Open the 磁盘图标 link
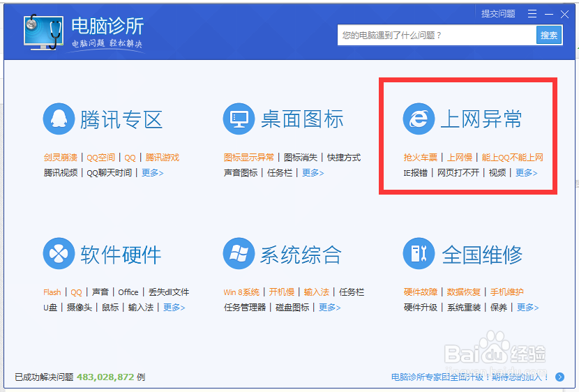 point(292,308)
